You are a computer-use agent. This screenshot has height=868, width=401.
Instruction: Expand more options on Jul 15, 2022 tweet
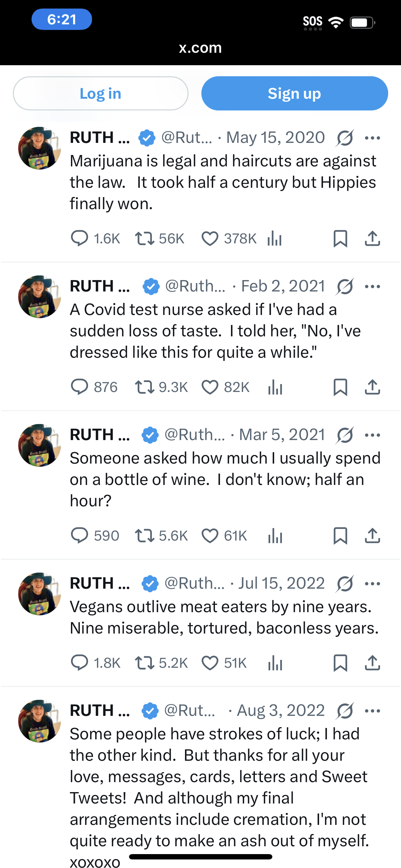point(372,584)
